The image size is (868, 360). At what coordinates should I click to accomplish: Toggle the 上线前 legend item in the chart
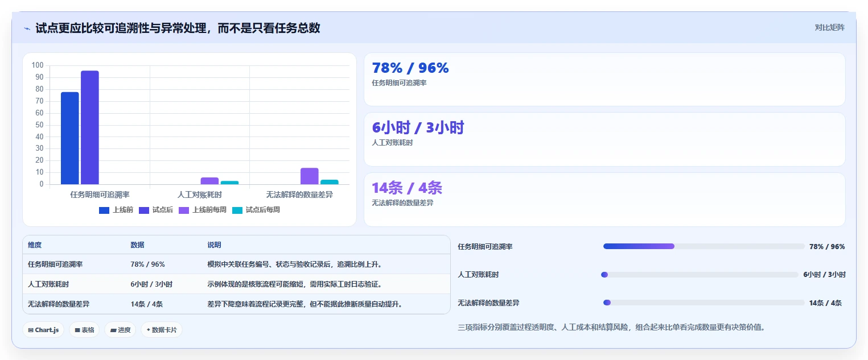click(x=116, y=210)
